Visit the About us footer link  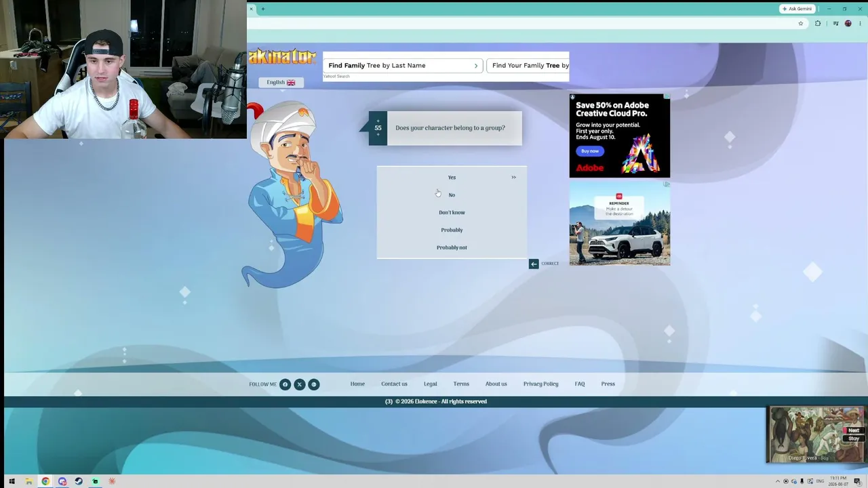(x=496, y=384)
